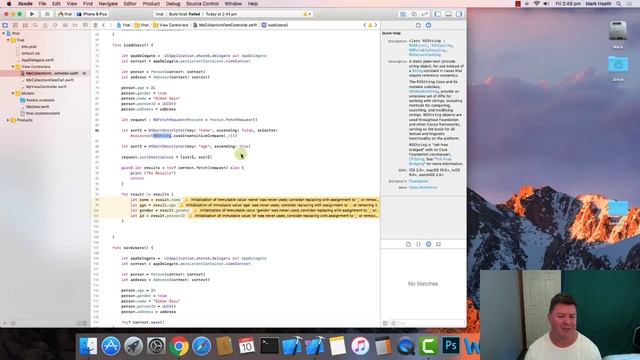Stop the running build

tap(47, 14)
